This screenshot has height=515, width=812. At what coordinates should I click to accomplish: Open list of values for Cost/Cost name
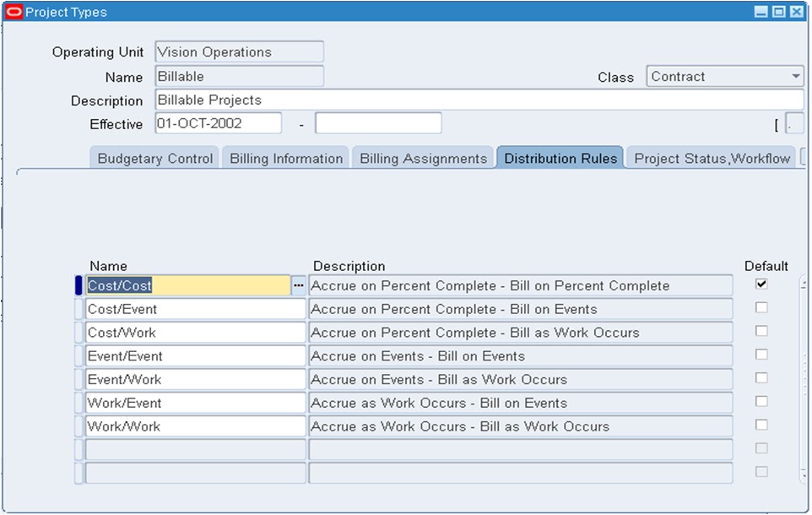tap(300, 285)
